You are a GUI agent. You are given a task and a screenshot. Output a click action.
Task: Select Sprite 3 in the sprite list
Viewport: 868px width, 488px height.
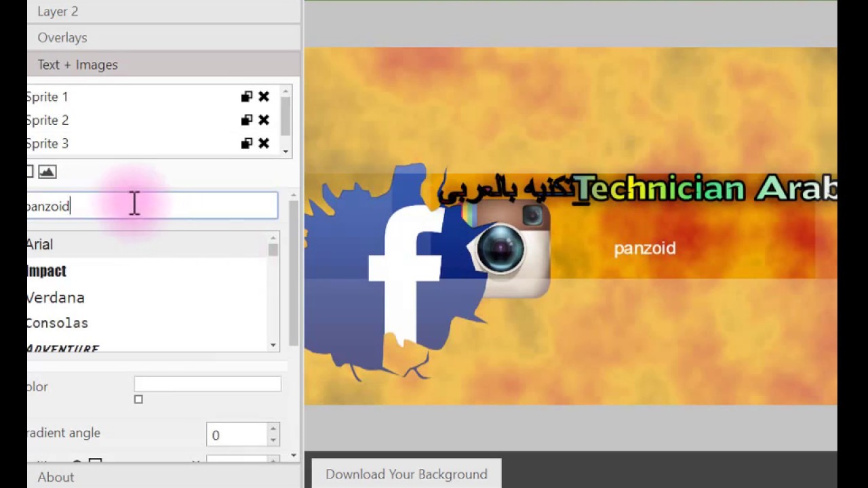153,143
